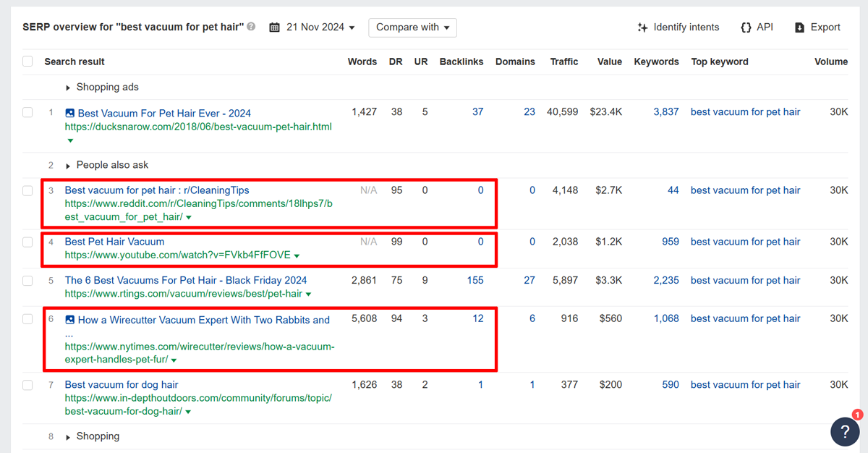Click the Words column header
The image size is (868, 453).
(362, 62)
